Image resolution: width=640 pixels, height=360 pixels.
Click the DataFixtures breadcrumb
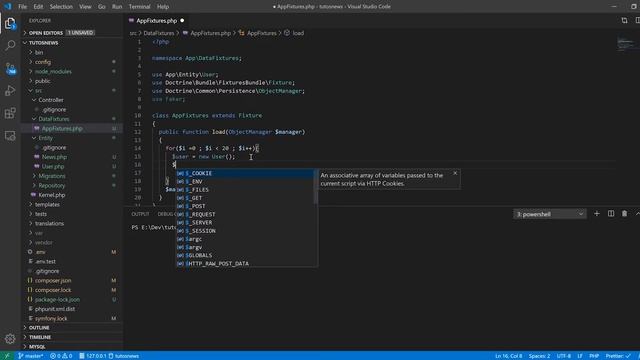159,33
